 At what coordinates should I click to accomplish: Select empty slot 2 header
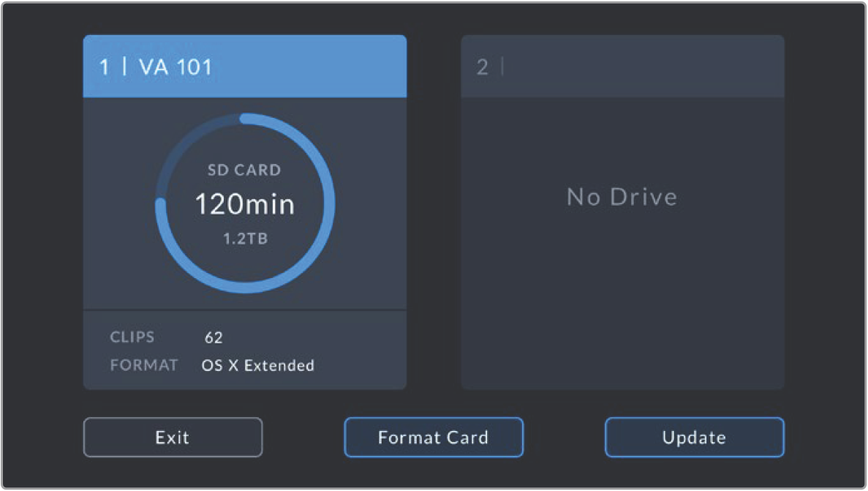622,67
